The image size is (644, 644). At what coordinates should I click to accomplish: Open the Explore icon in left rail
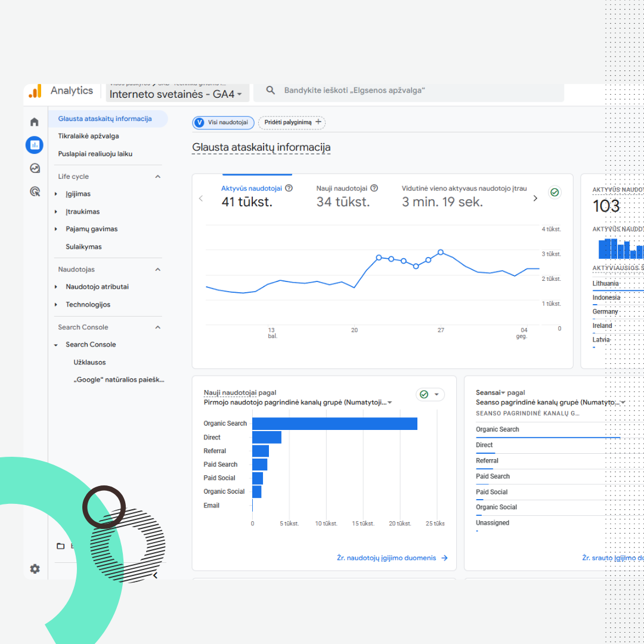(35, 169)
